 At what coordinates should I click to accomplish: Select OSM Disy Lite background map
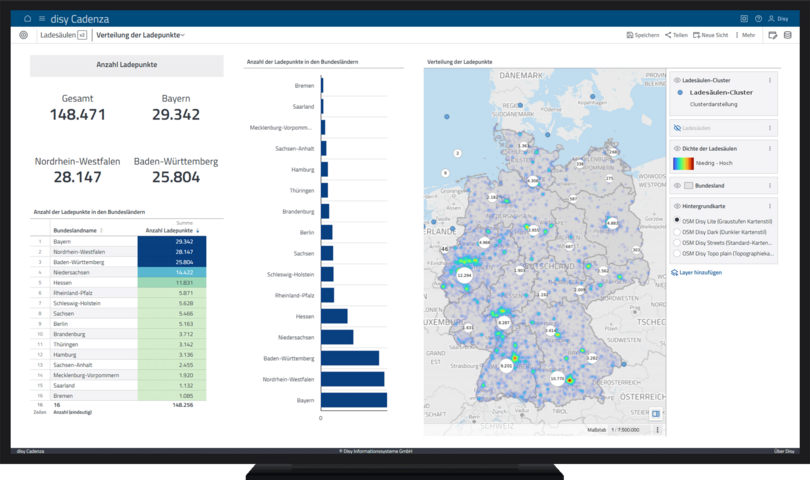tap(677, 221)
